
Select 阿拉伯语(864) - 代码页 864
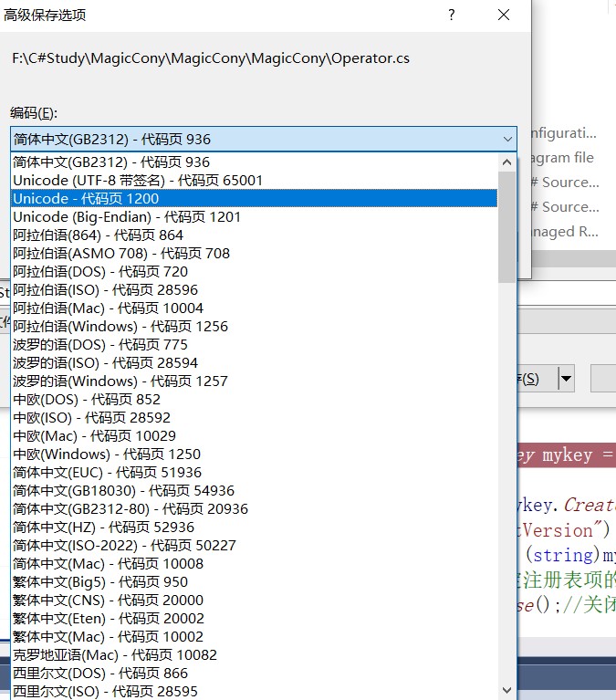[x=254, y=235]
